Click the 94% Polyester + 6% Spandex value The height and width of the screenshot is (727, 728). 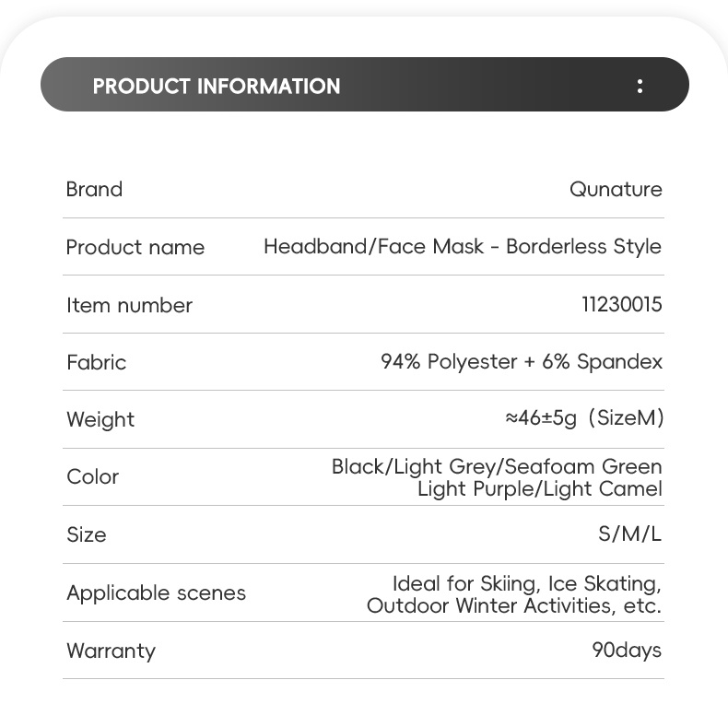(x=522, y=361)
